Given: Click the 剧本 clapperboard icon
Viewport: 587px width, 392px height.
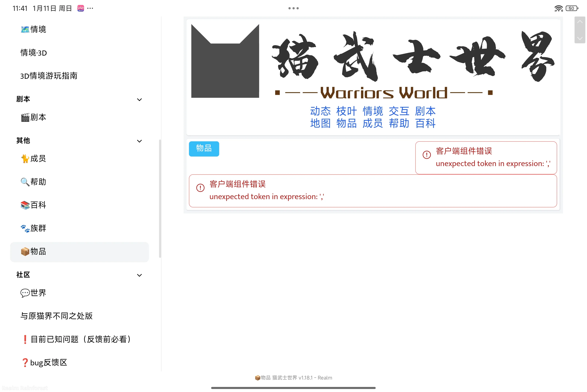Looking at the screenshot, I should pyautogui.click(x=25, y=117).
